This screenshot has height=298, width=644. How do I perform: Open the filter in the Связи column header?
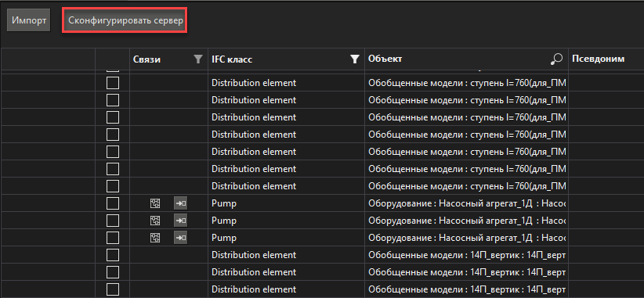click(x=198, y=59)
